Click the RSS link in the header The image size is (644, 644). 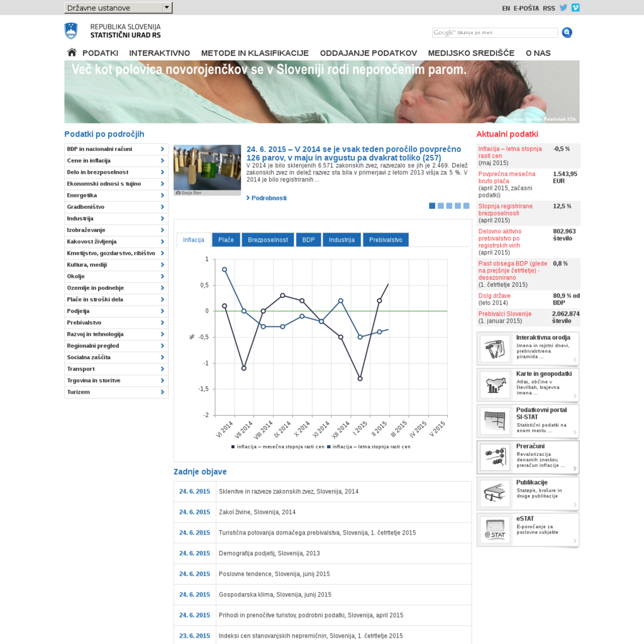[x=548, y=8]
